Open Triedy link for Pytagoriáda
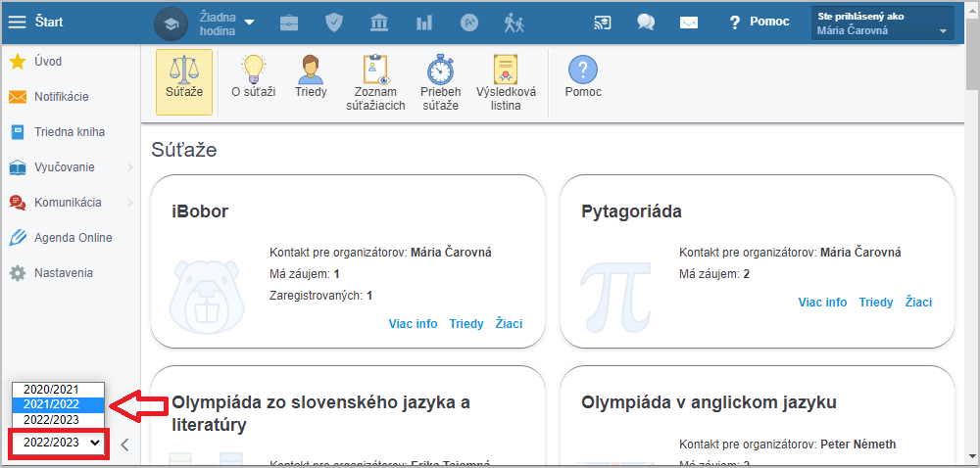This screenshot has width=980, height=468. [x=875, y=302]
